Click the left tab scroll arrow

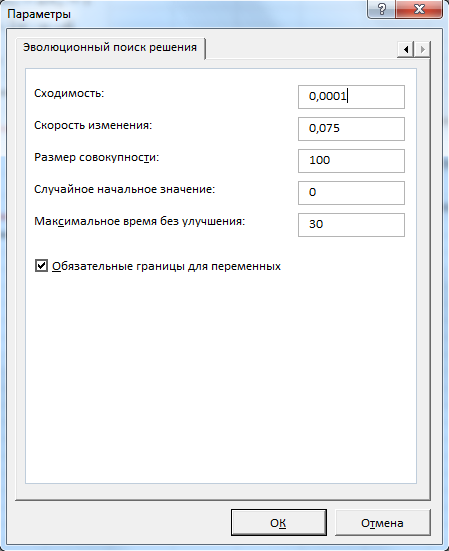coord(406,49)
